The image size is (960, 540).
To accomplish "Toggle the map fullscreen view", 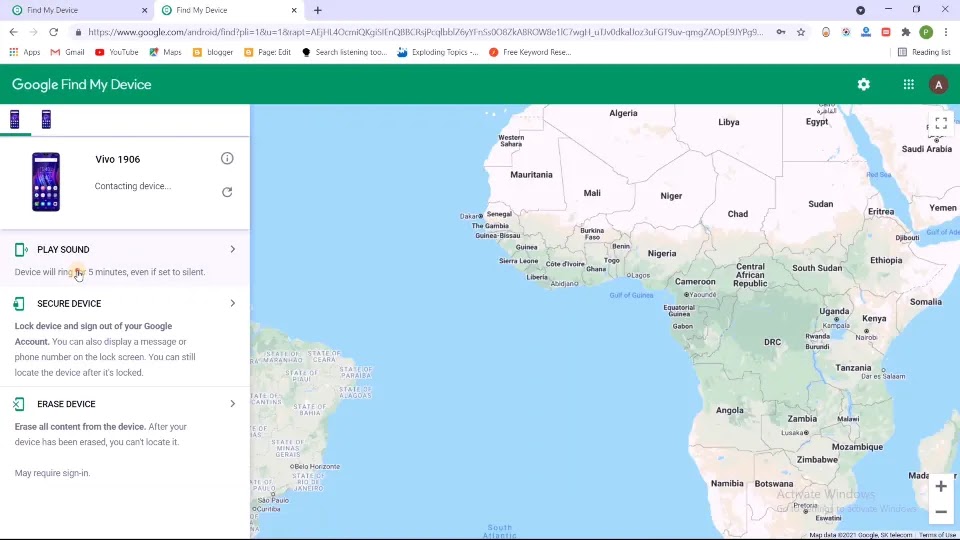I will pyautogui.click(x=941, y=123).
